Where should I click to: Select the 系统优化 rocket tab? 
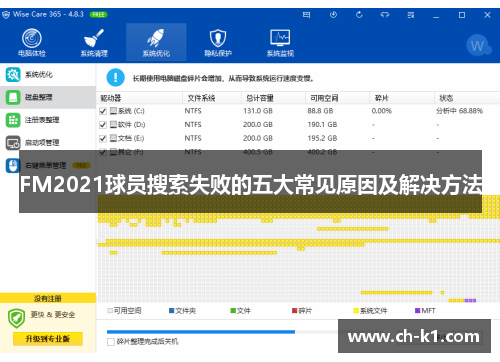(x=156, y=42)
